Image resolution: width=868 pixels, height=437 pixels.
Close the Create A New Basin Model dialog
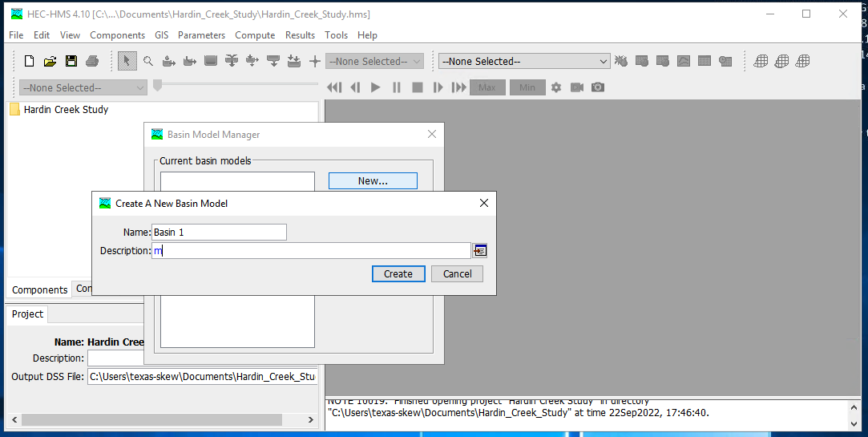484,204
